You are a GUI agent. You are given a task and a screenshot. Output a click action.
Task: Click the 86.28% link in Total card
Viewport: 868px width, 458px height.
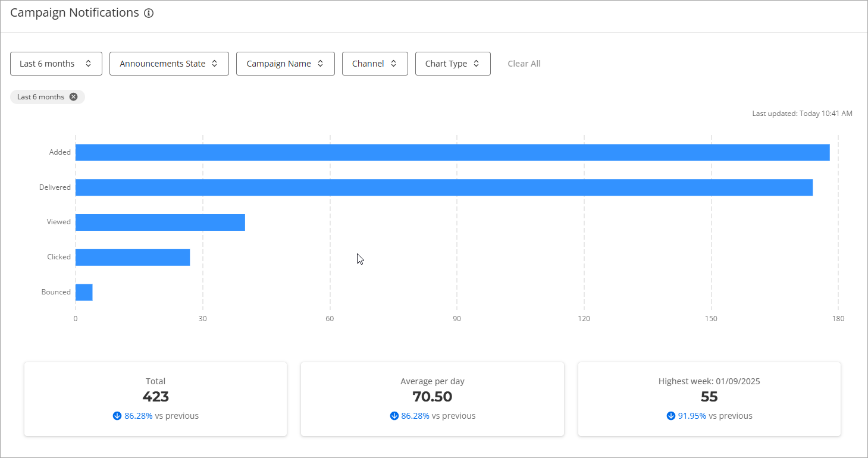coord(138,416)
